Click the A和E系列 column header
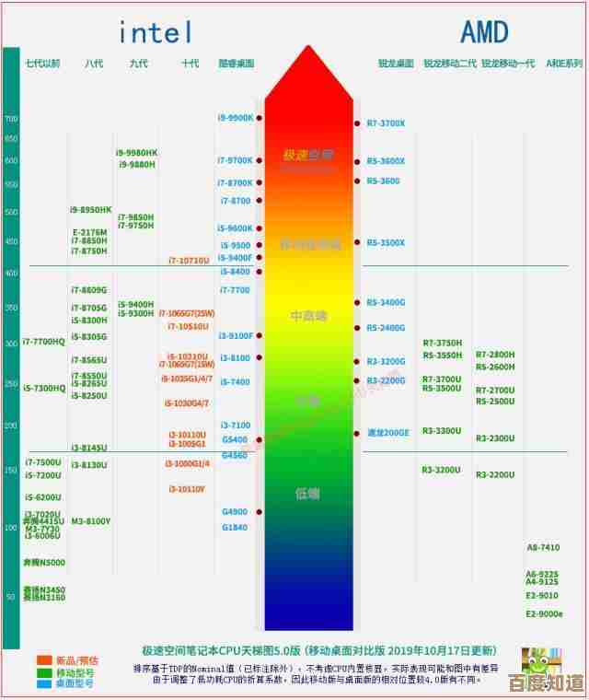Screen dimensions: 589x700 564,64
